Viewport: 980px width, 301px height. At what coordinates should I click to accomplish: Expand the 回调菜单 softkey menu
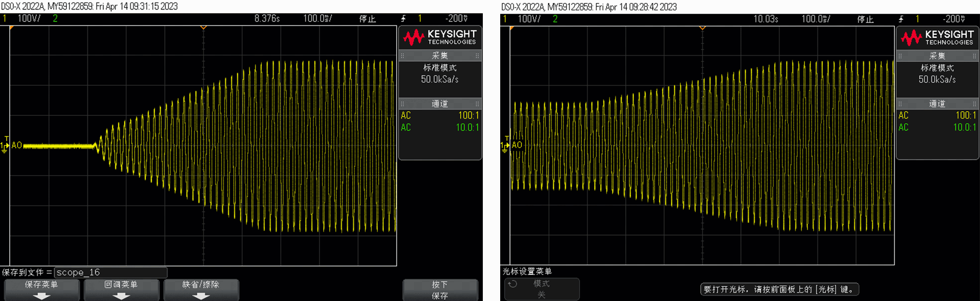point(121,290)
